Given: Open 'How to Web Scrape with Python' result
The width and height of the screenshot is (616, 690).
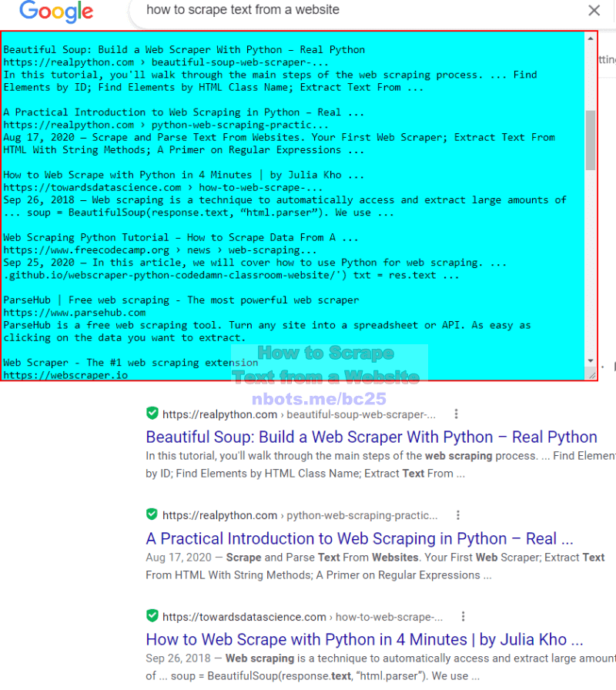Looking at the screenshot, I should (x=364, y=639).
